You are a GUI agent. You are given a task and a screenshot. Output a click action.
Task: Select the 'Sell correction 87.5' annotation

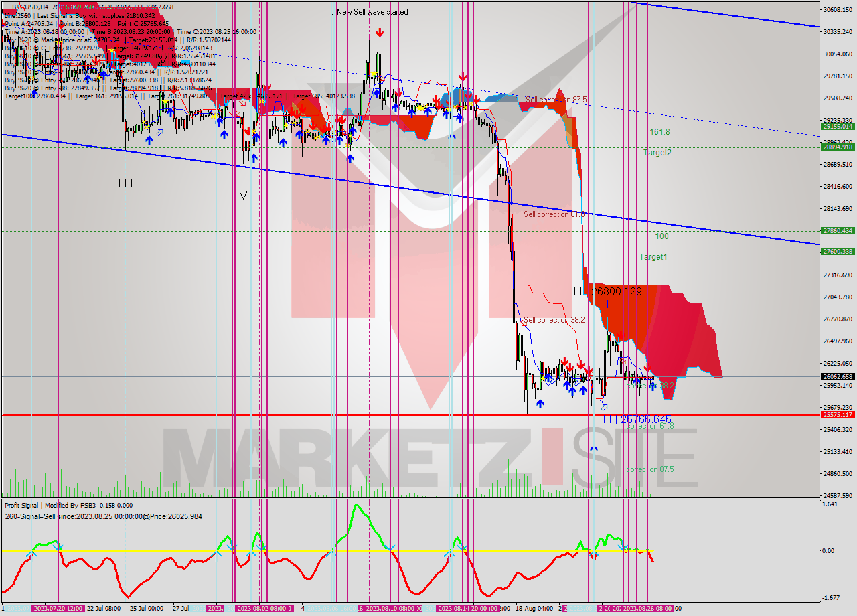click(x=556, y=100)
